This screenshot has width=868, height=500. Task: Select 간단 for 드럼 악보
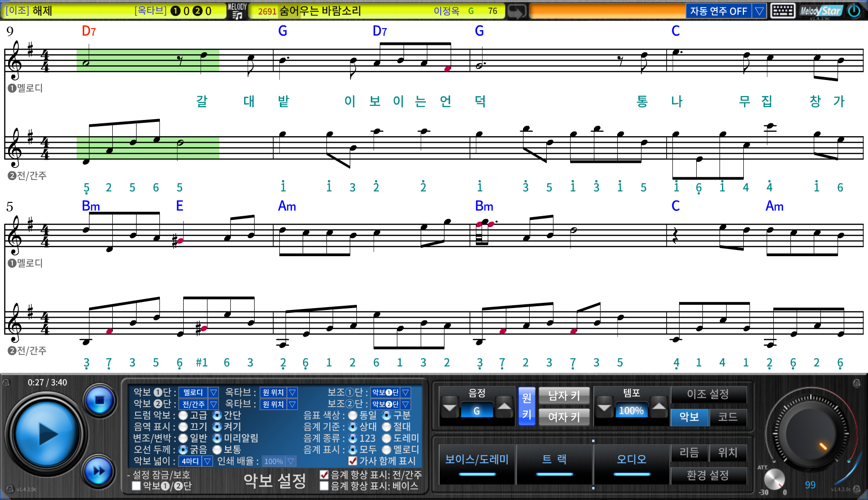pos(217,415)
